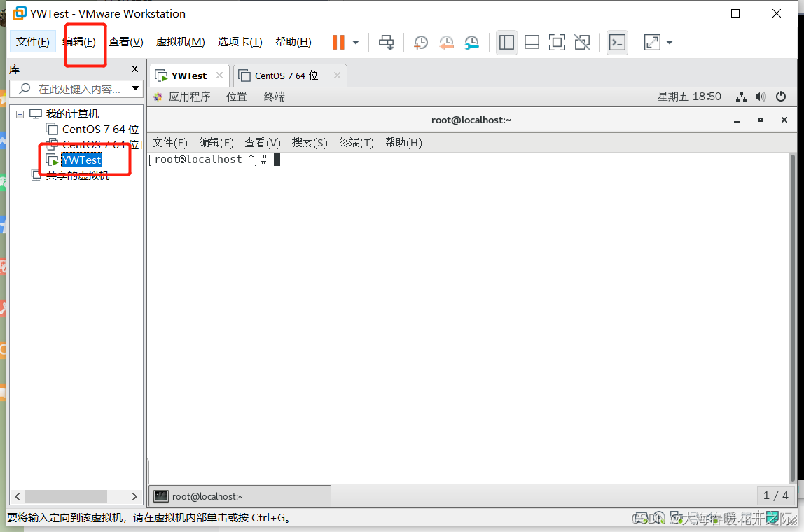Click the applications icon beside 应用程序
Screen dimensions: 804x532
click(158, 97)
